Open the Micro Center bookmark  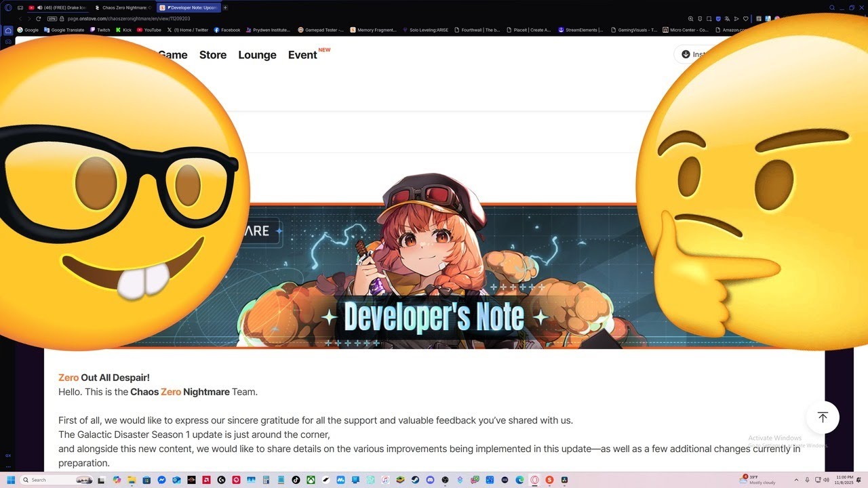click(x=686, y=30)
